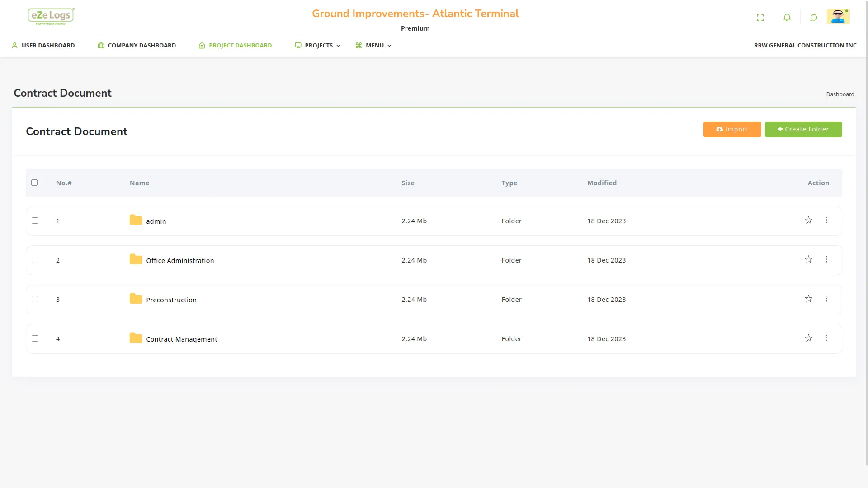868x488 pixels.
Task: Expand the Menu dropdown
Action: tap(374, 45)
